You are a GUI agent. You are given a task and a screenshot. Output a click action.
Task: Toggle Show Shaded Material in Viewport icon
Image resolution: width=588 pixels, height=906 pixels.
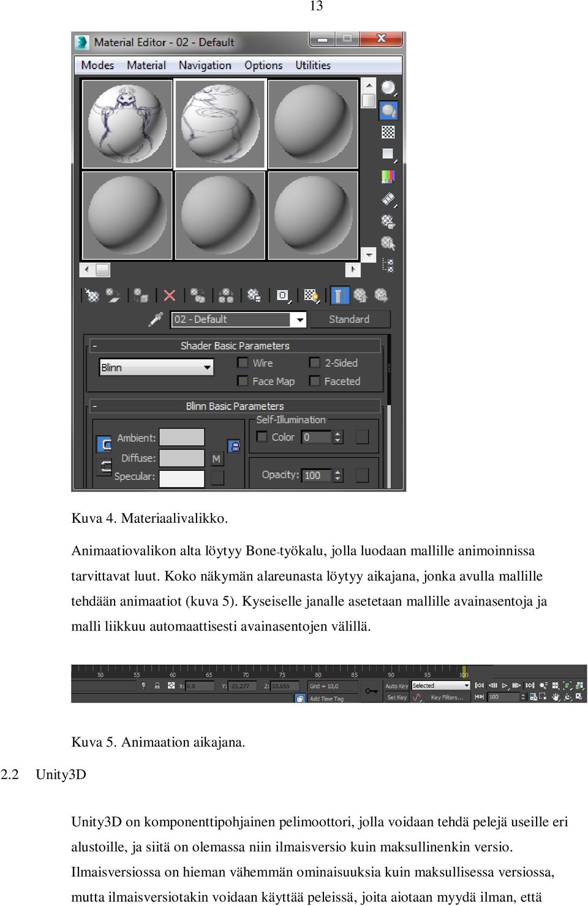click(312, 295)
